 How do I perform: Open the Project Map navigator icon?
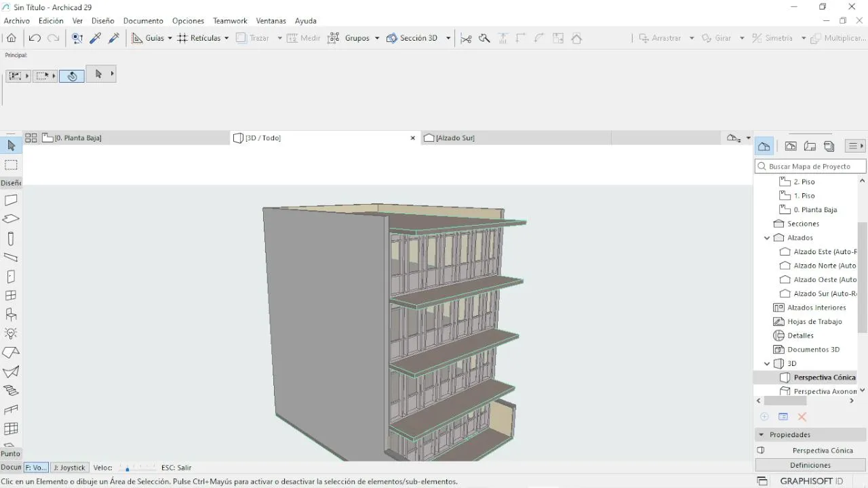(x=764, y=146)
